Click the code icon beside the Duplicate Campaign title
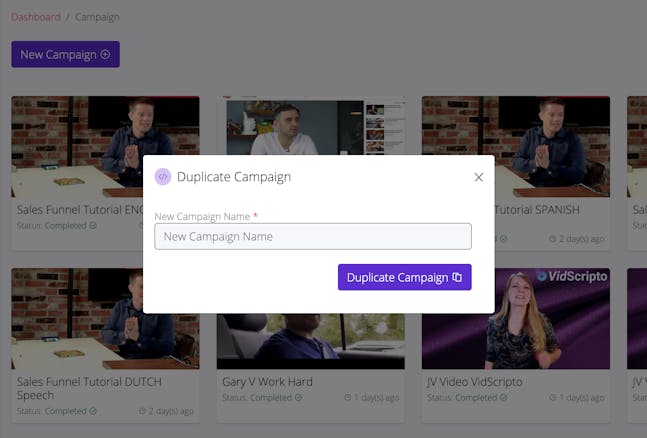This screenshot has width=647, height=438. pos(163,177)
